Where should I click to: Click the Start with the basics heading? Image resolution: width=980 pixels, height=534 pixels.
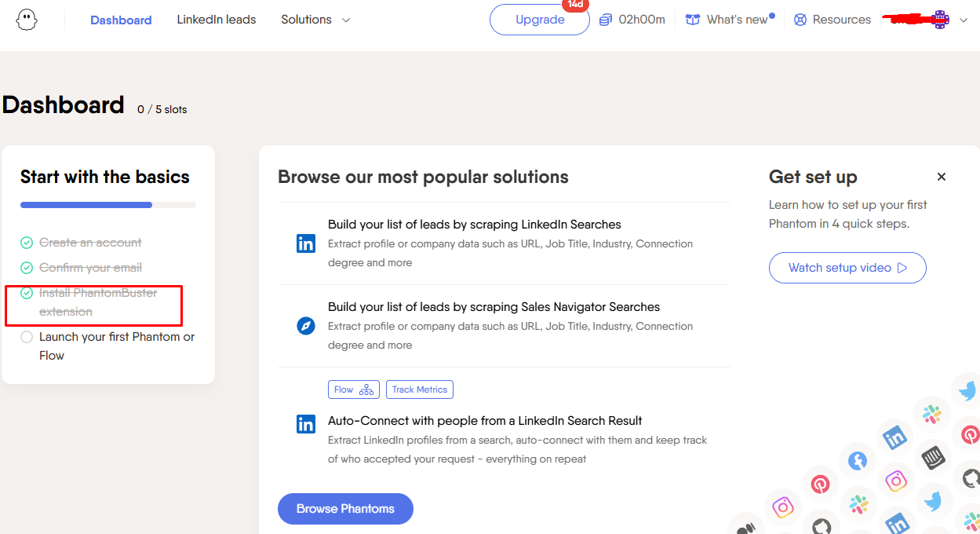pyautogui.click(x=105, y=177)
